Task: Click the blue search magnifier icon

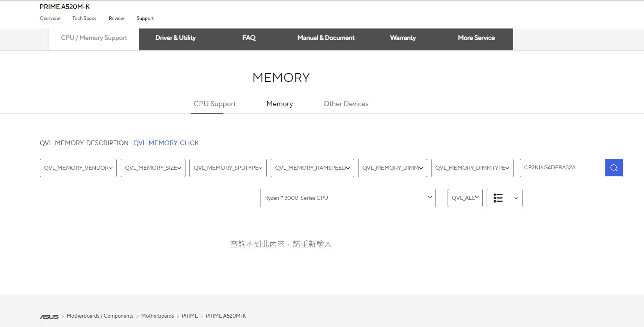Action: point(614,168)
